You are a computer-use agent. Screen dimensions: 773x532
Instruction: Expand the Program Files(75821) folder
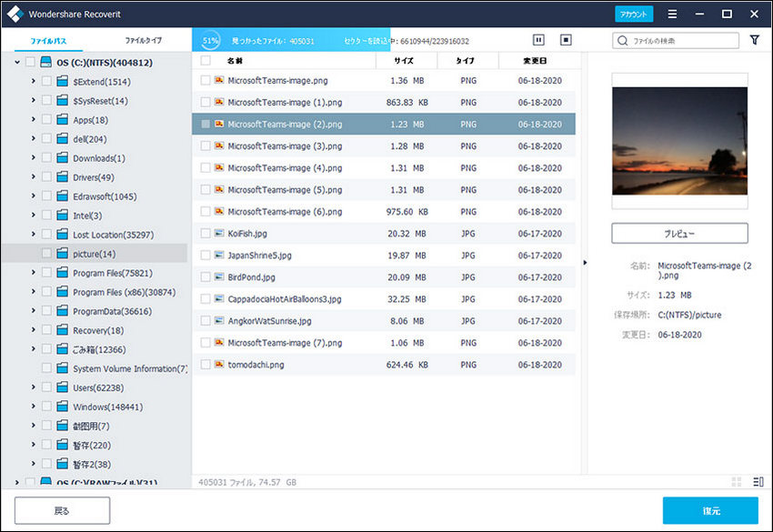(33, 272)
